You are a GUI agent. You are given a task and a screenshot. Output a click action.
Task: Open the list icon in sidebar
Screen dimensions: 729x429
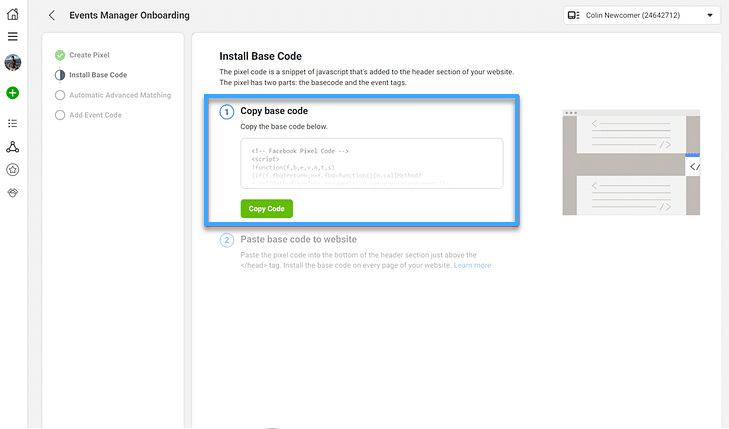click(x=13, y=123)
